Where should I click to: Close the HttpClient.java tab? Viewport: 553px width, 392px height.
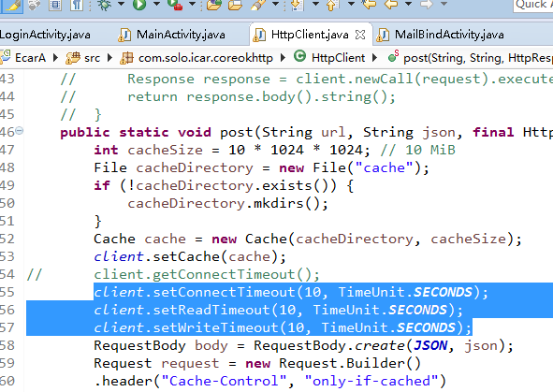click(359, 35)
